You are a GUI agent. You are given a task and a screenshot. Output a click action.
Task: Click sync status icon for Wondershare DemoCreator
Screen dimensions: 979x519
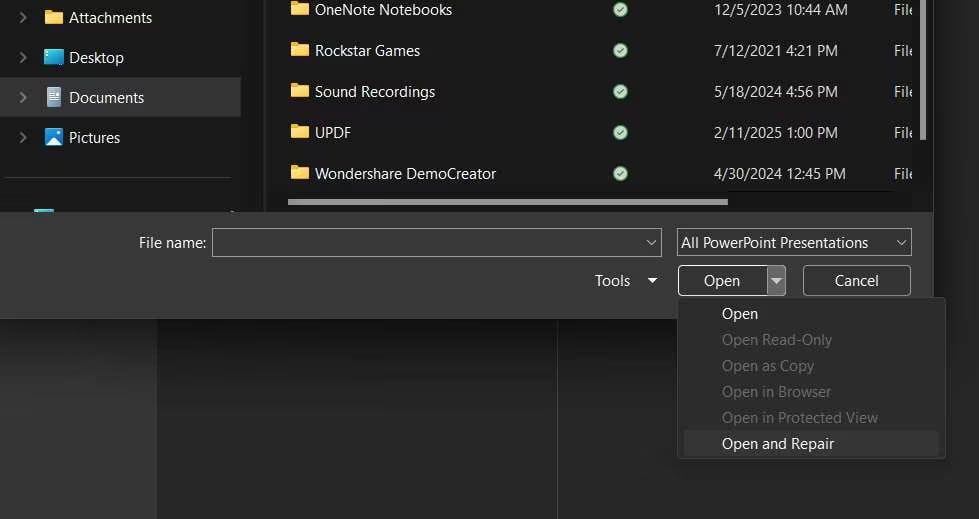[x=620, y=174]
